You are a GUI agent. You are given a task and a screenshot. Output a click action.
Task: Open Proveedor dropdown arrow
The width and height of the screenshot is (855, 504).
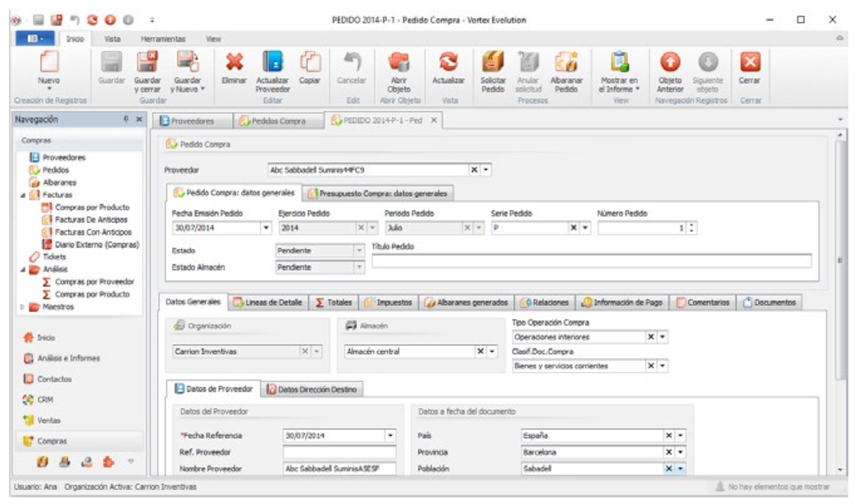[486, 170]
